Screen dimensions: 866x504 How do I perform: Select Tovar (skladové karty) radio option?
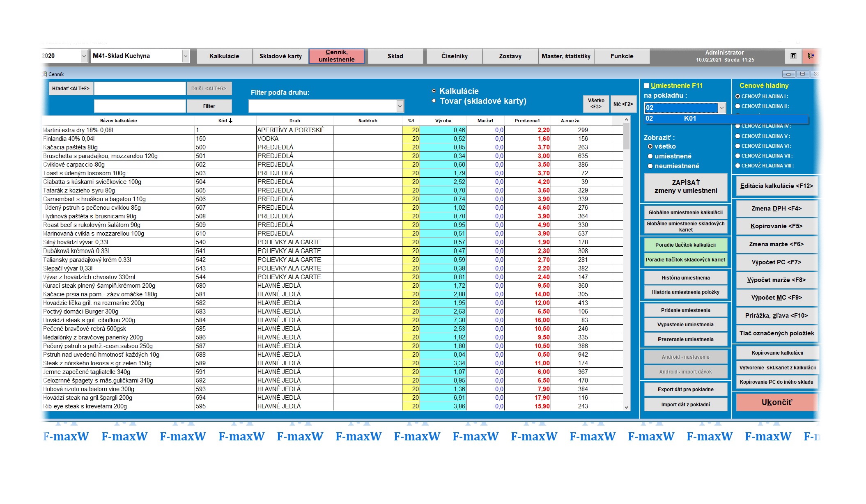pos(434,101)
